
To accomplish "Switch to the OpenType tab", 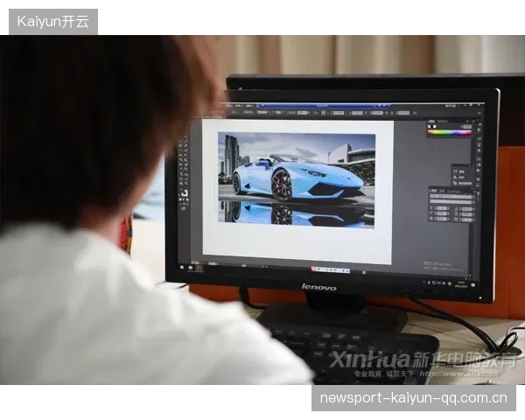I will pos(454,192).
